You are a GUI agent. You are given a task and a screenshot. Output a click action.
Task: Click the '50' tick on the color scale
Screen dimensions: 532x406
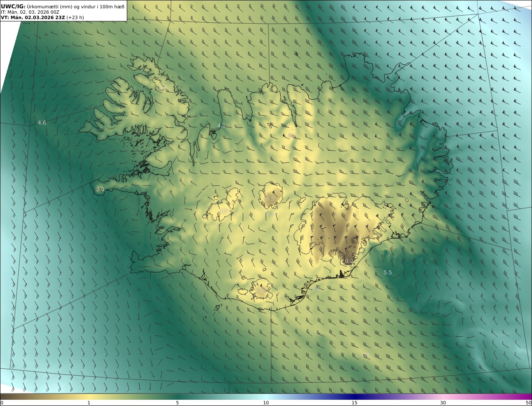pos(528,403)
